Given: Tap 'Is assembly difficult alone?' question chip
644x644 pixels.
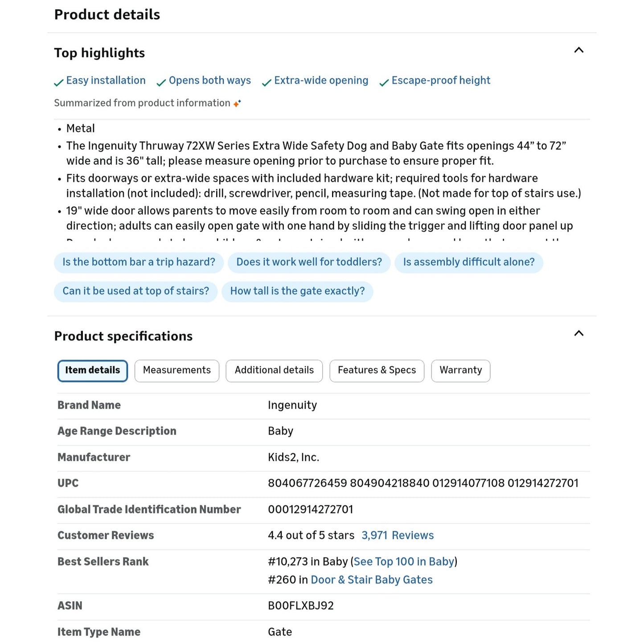Looking at the screenshot, I should pyautogui.click(x=468, y=262).
